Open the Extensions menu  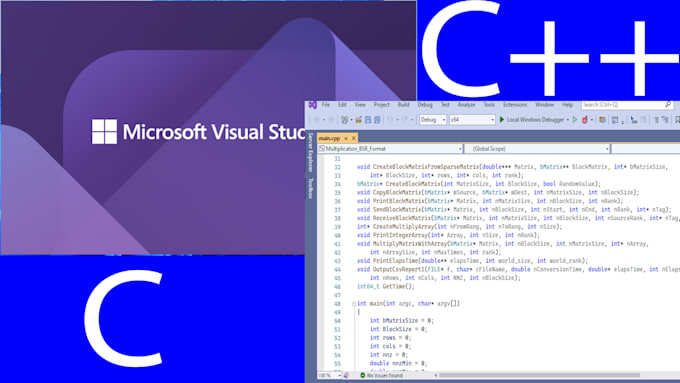[515, 105]
